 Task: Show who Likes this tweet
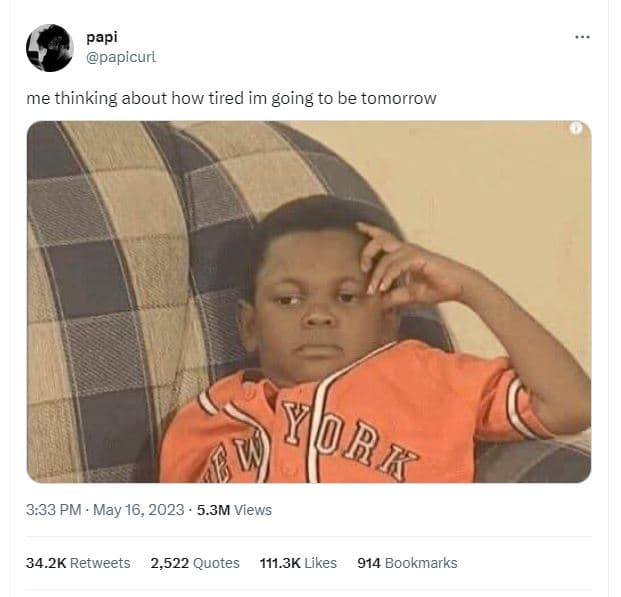coord(321,563)
